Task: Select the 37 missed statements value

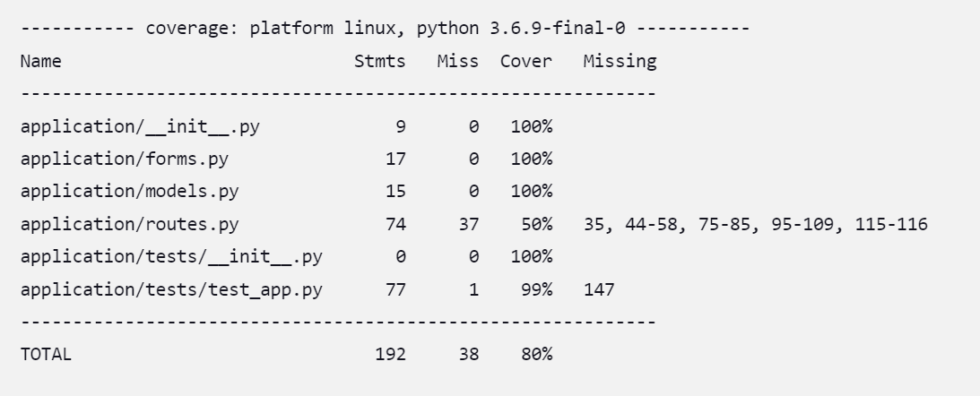Action: [x=469, y=224]
